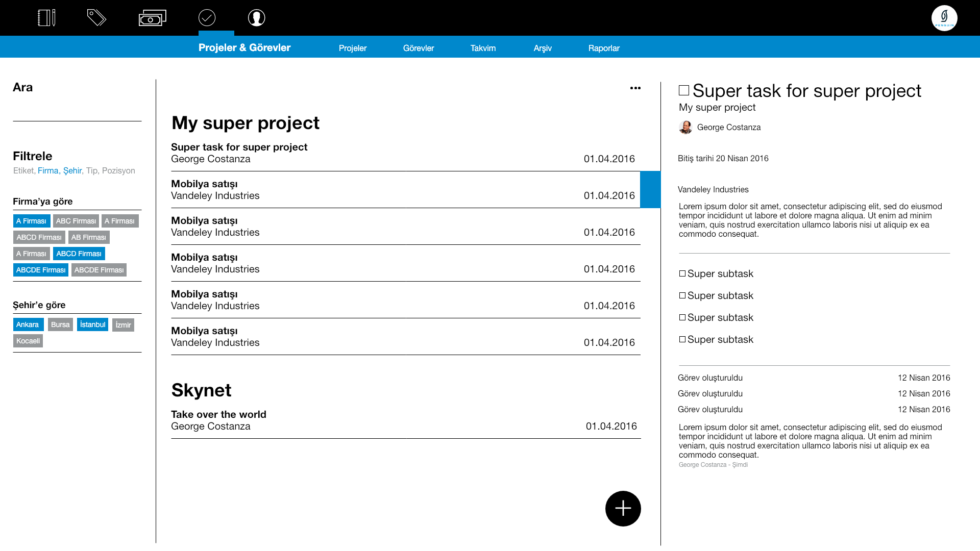Check the Super task for super project checkbox

684,91
